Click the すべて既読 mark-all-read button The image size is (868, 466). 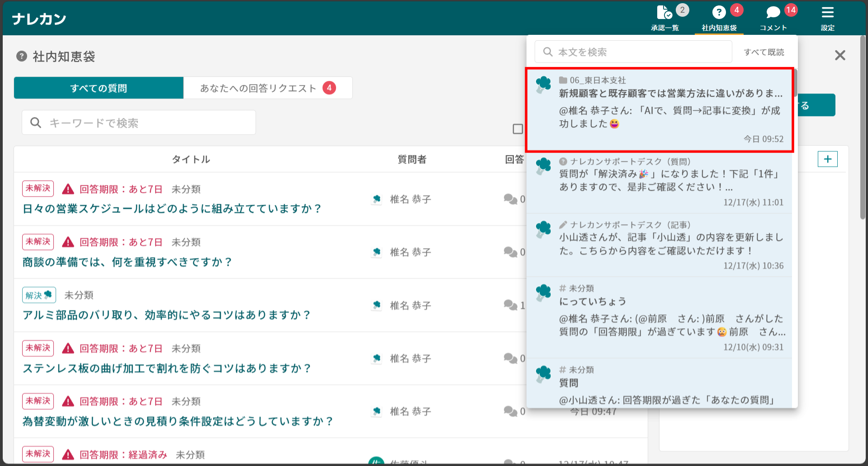coord(764,52)
